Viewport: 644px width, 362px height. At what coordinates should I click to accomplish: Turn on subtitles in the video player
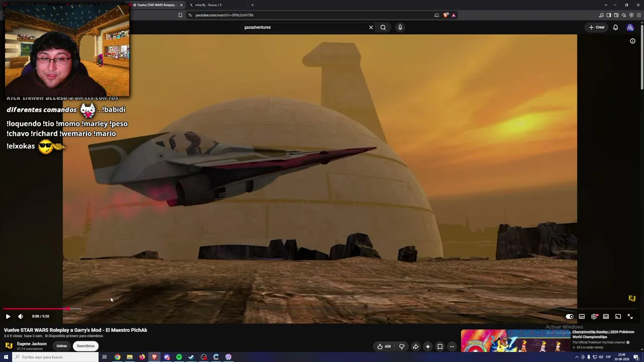point(582,316)
